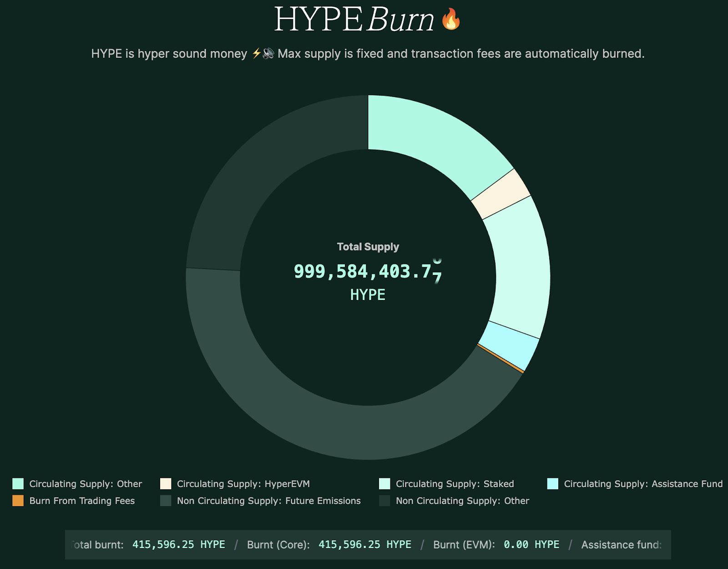Click the cyan Assistance Fund legend square
The width and height of the screenshot is (728, 569).
point(553,483)
